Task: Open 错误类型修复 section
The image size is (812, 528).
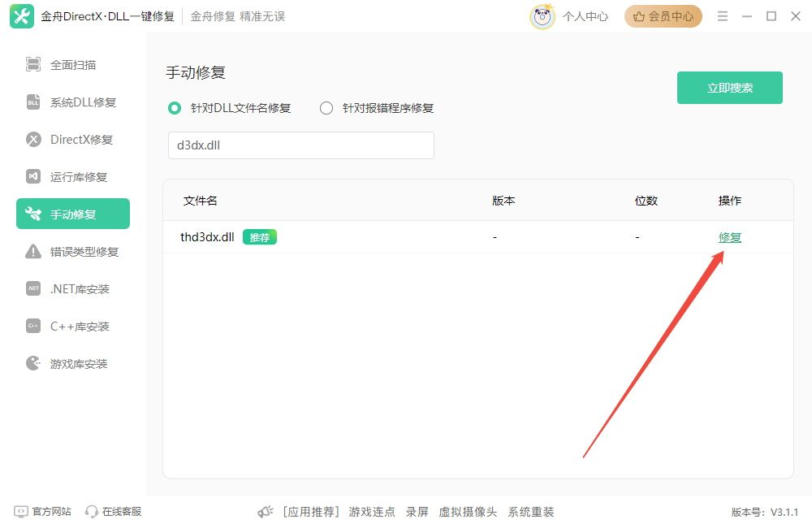Action: point(73,251)
